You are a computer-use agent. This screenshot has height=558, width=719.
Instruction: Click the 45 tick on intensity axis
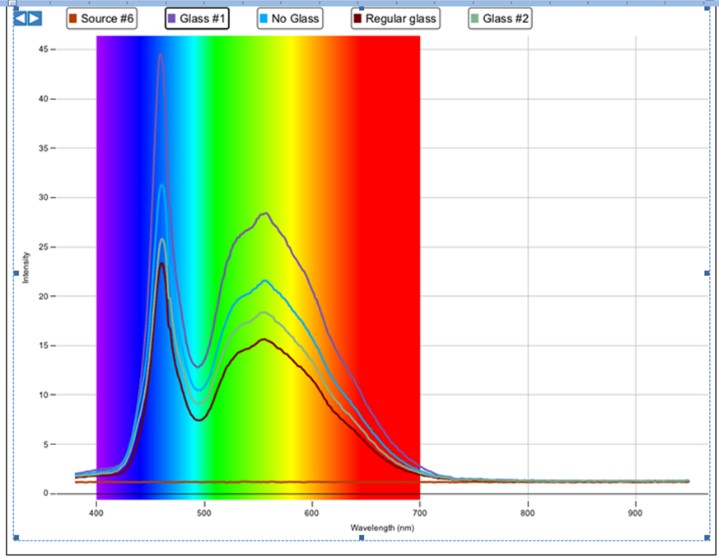coord(44,49)
